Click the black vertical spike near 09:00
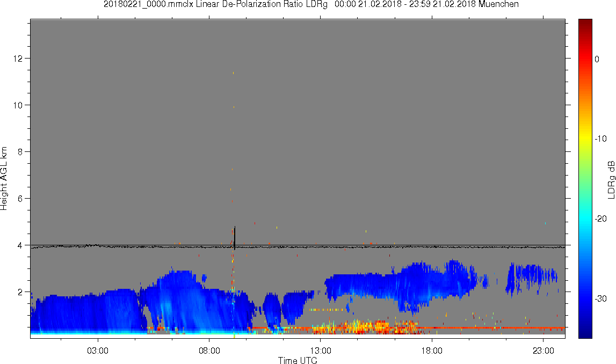616x364 pixels. point(235,238)
